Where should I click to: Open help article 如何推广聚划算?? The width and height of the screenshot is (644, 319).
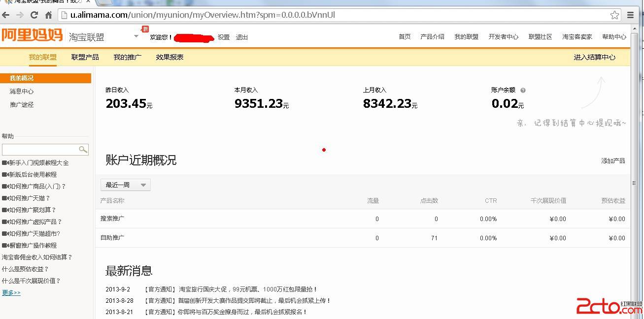32,210
